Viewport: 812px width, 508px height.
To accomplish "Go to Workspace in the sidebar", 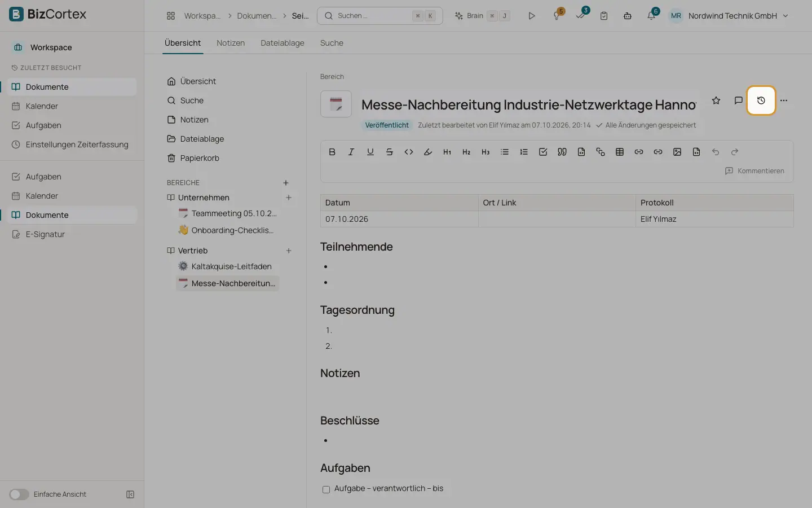I will [51, 47].
